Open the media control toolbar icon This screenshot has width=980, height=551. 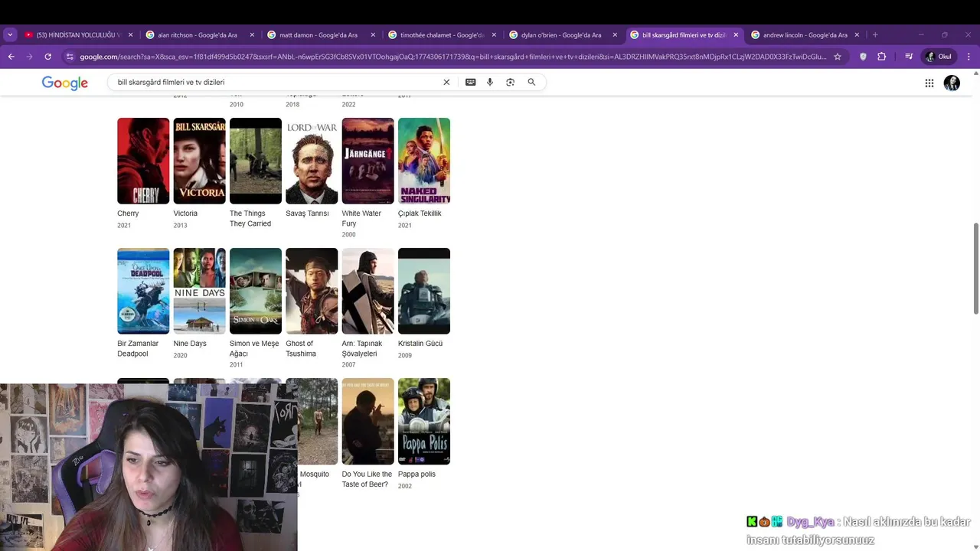[x=909, y=57]
